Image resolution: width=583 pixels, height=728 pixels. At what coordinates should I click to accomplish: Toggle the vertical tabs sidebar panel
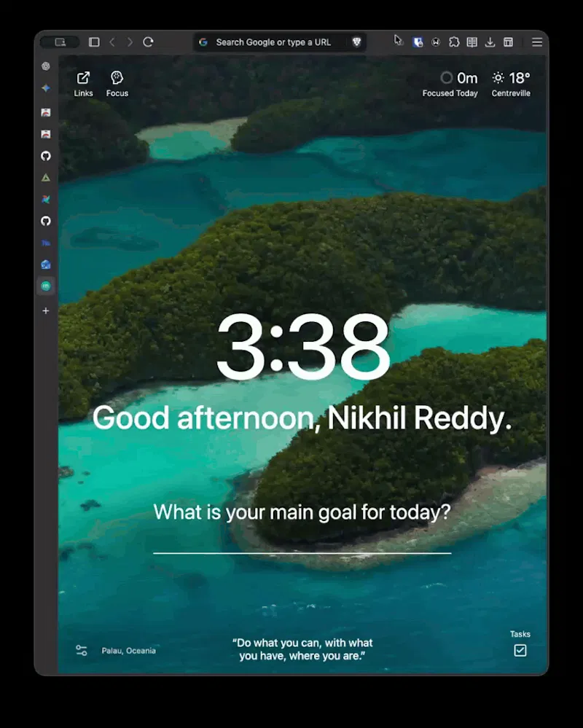click(94, 42)
